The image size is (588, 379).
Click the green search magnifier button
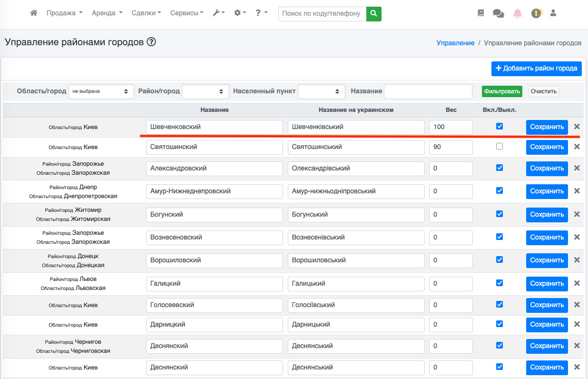374,14
